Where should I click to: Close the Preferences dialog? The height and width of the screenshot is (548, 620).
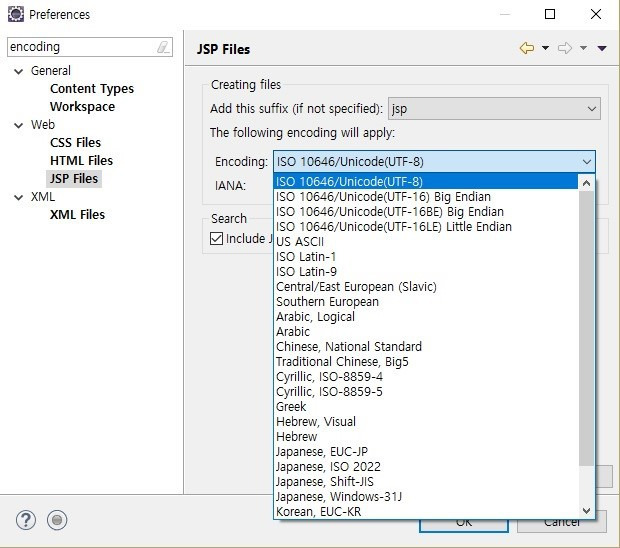click(595, 14)
